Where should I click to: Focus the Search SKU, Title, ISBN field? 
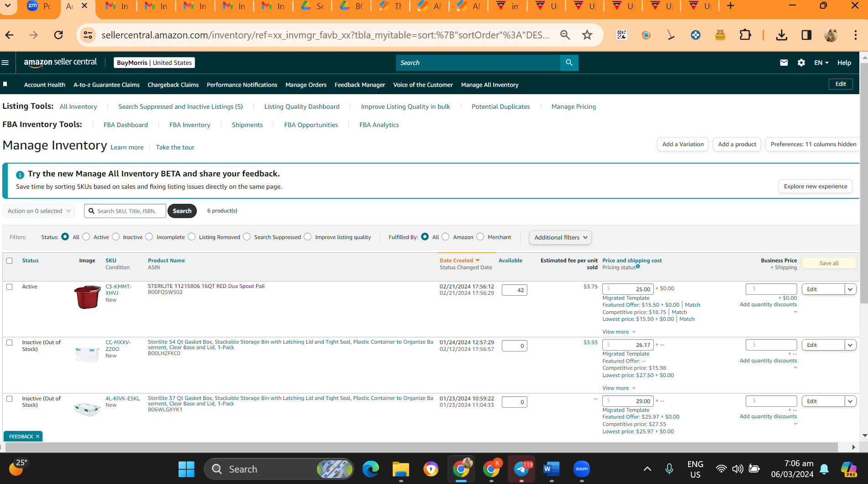tap(125, 211)
